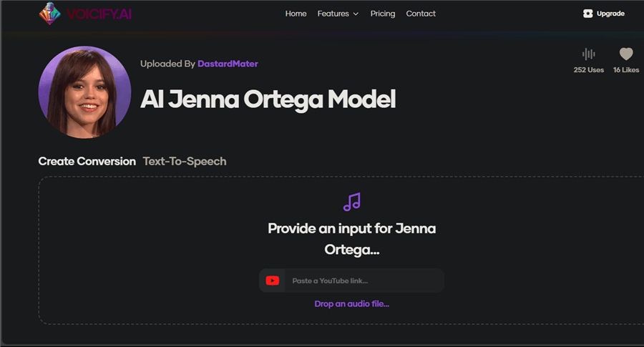
Task: Click the waveform uses icon
Action: tap(589, 54)
